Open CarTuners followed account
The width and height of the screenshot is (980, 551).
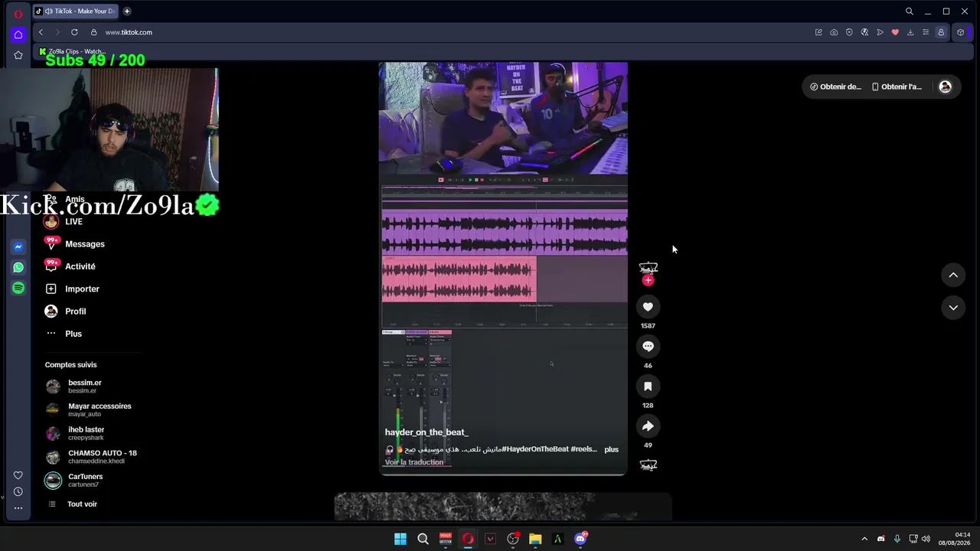74,481
